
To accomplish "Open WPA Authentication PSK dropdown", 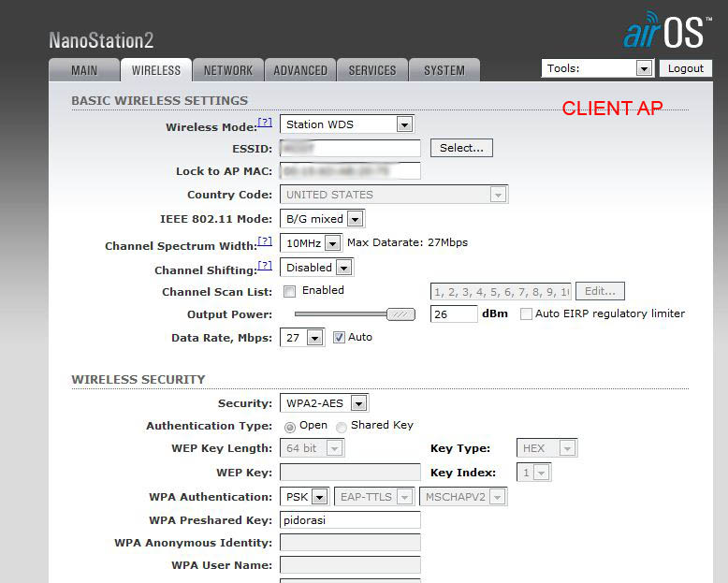I will pos(304,497).
